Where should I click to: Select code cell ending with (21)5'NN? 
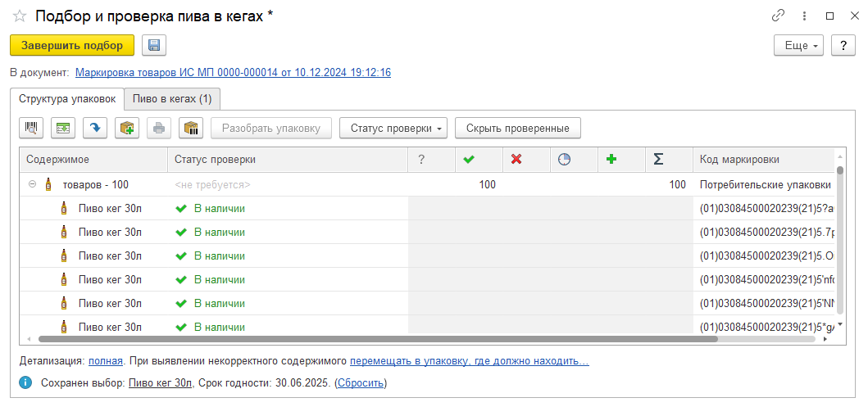pyautogui.click(x=764, y=304)
